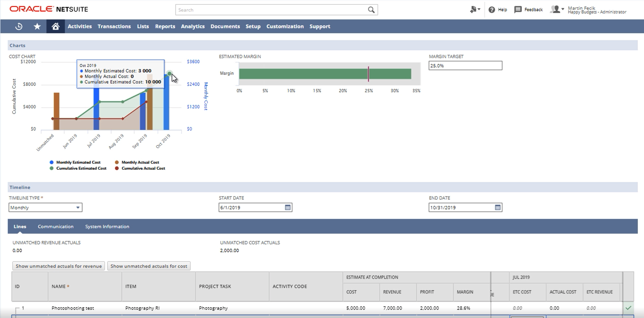Click the Margin Target input field

pyautogui.click(x=465, y=66)
